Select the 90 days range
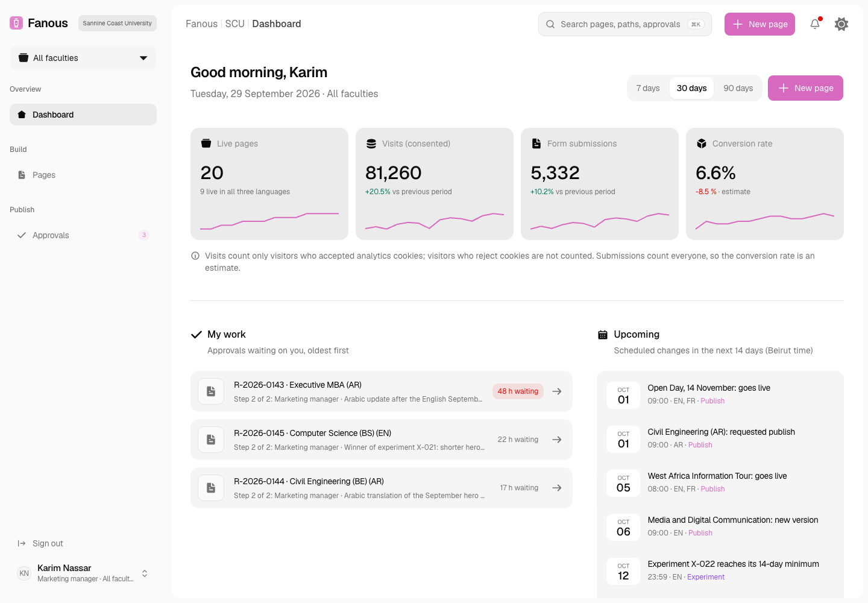 (738, 88)
